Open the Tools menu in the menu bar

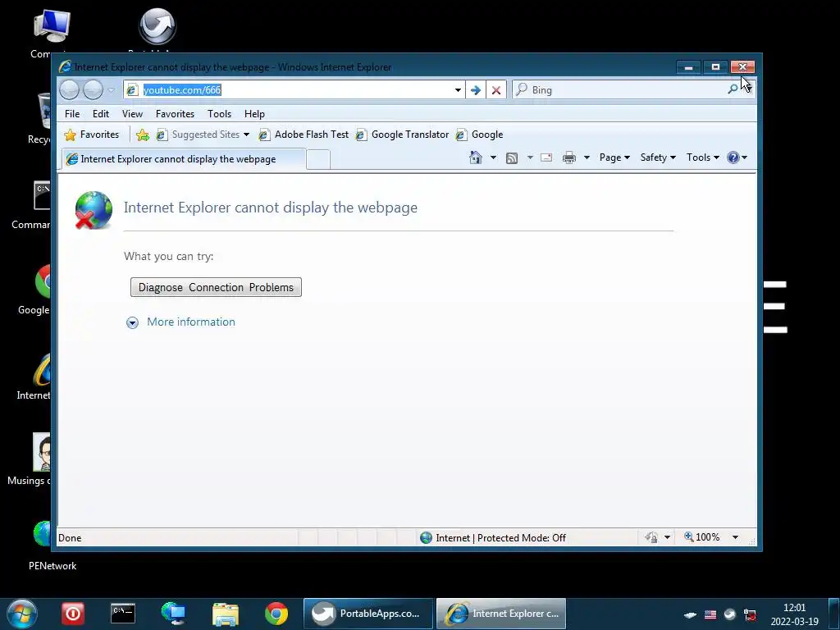[220, 113]
